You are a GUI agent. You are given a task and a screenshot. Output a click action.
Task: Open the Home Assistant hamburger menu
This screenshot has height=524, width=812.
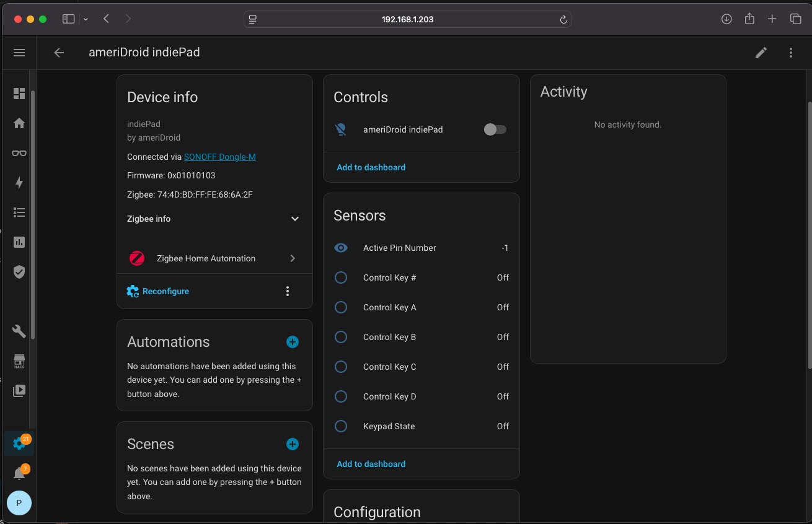coord(19,53)
